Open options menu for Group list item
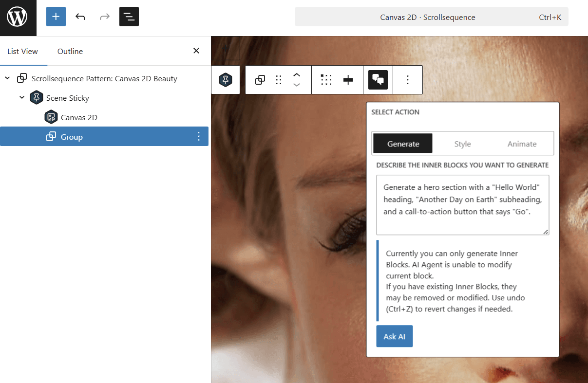Viewport: 588px width, 383px height. 198,137
